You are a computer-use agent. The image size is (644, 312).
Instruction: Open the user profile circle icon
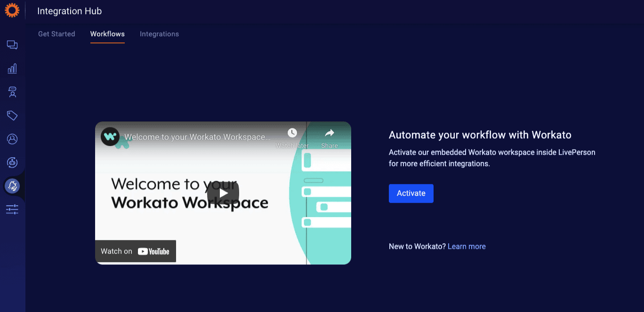(12, 139)
